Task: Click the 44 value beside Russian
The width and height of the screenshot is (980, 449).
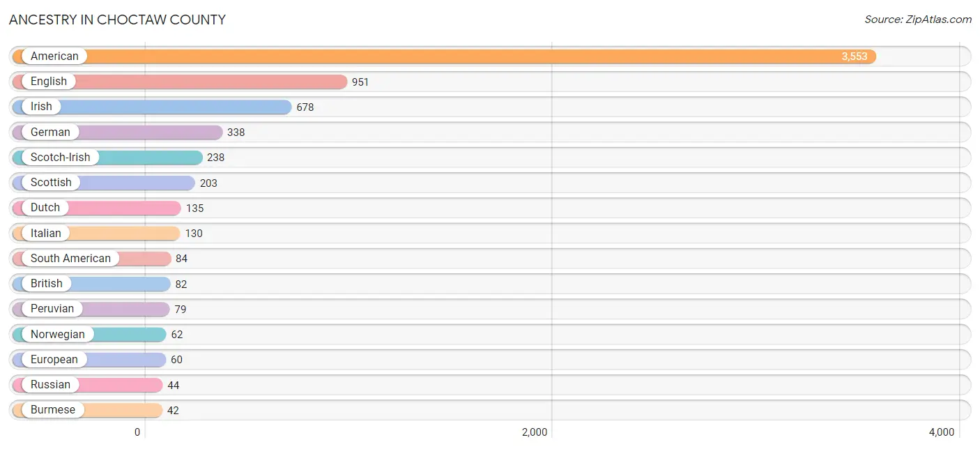Action: tap(174, 386)
